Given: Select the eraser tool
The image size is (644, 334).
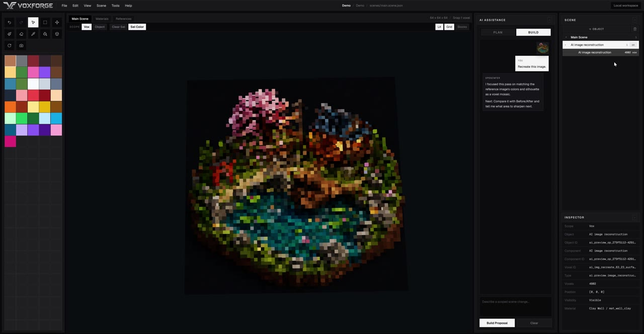Looking at the screenshot, I should pos(21,34).
